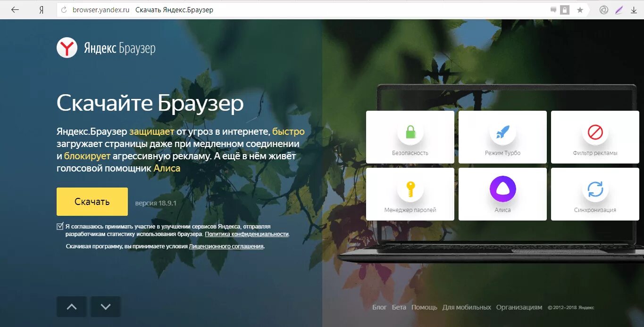
Task: Open the Организациям footer link
Action: (519, 307)
